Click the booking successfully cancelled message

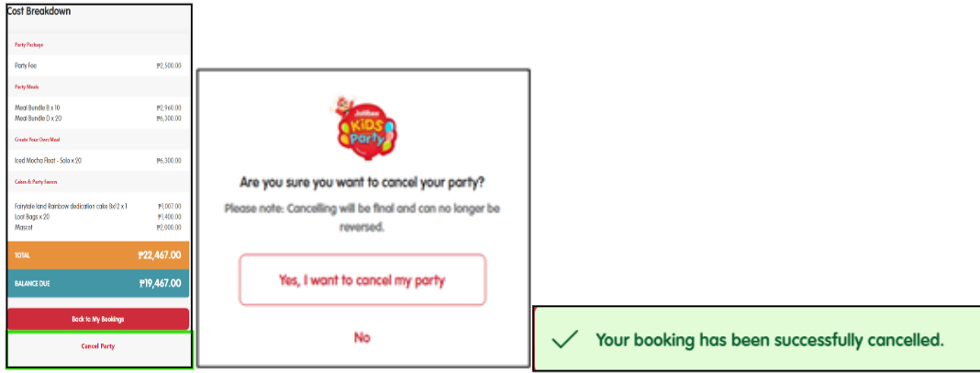tap(769, 340)
